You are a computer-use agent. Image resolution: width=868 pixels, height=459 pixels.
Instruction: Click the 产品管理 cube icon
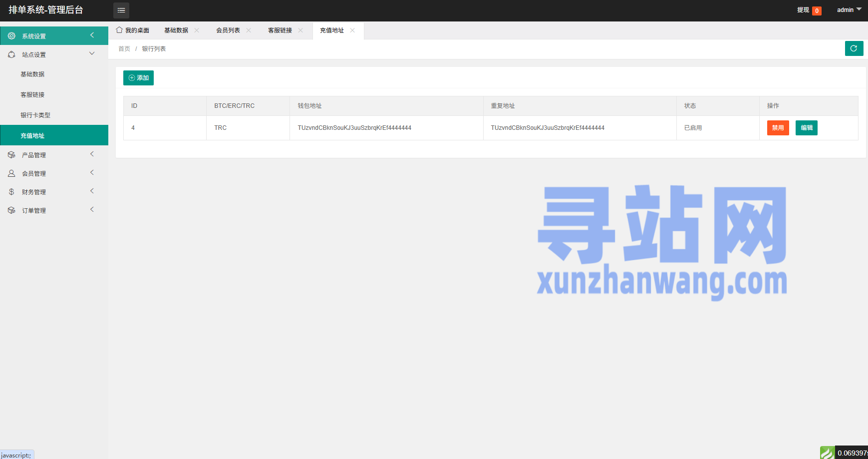[x=11, y=155]
